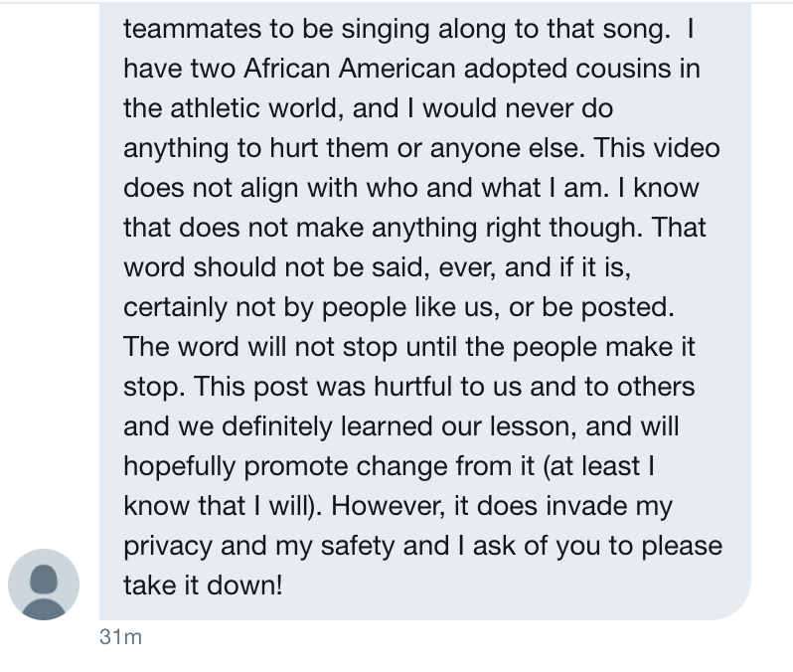Select the gray direct message bubble
Viewport: 793px width, 672px height.
(425, 311)
